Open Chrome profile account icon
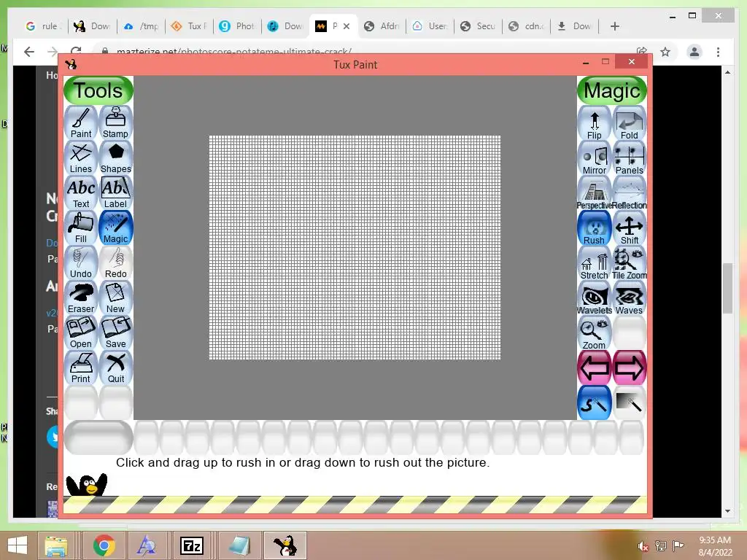Image resolution: width=747 pixels, height=560 pixels. click(x=694, y=52)
